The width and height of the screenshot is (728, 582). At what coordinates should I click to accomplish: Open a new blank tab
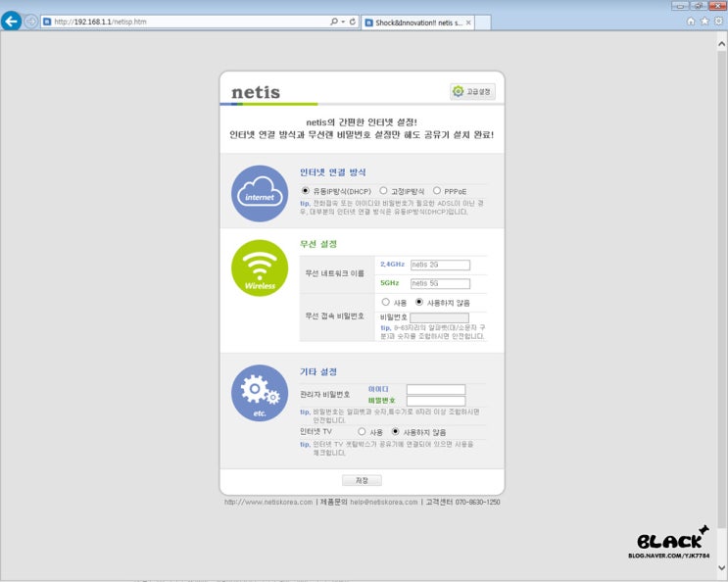pos(483,23)
